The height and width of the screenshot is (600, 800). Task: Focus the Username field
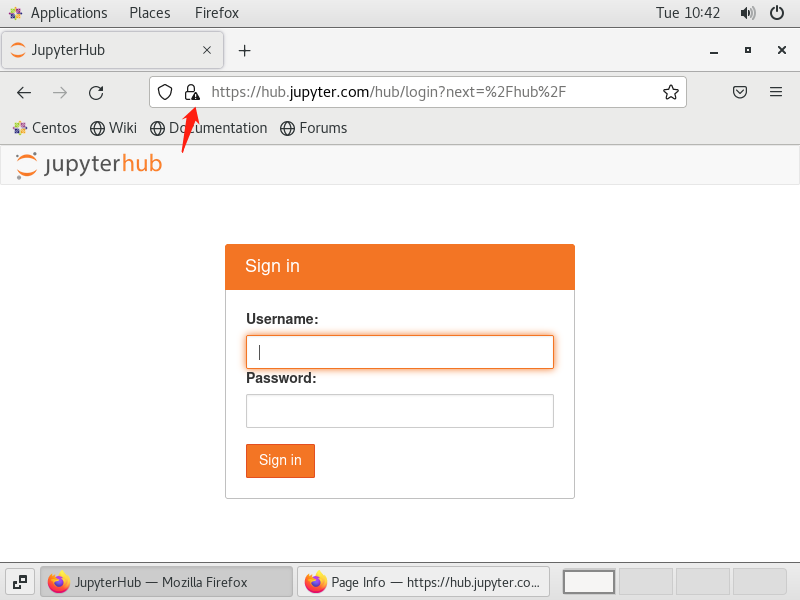click(x=399, y=352)
